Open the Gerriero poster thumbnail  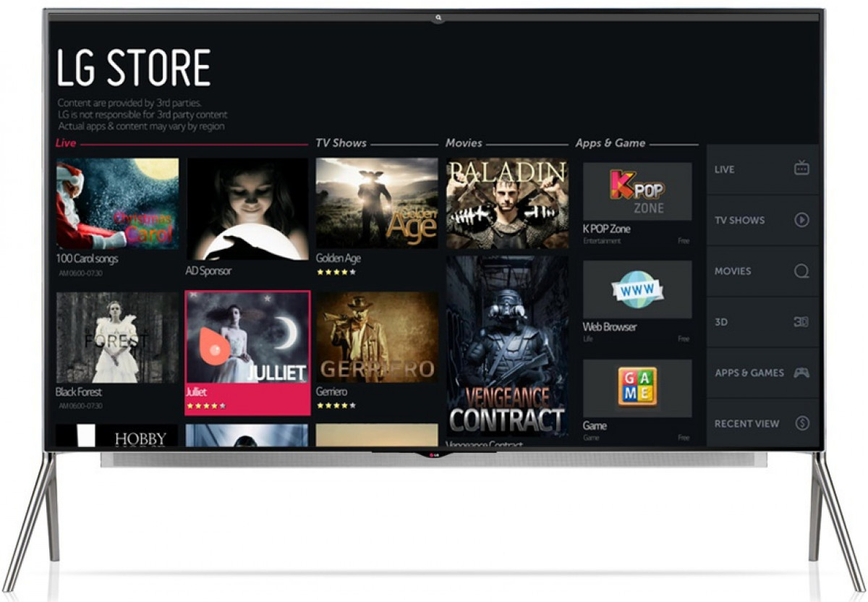coord(377,337)
